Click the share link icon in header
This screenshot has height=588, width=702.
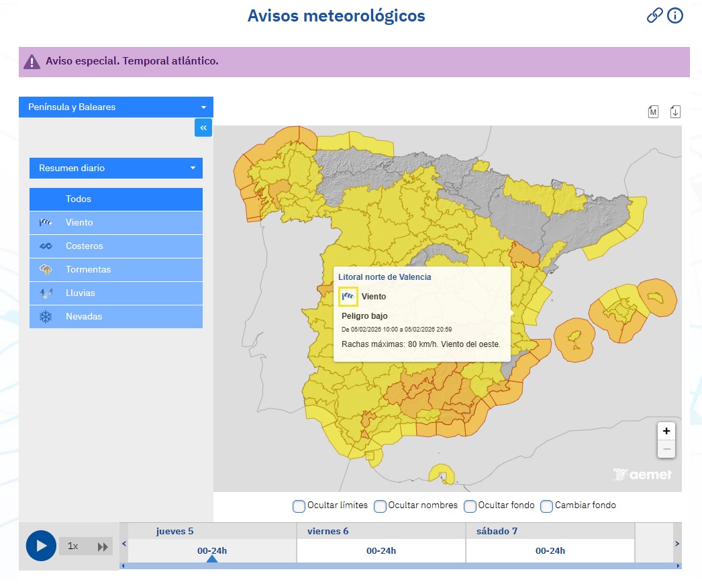tap(655, 15)
